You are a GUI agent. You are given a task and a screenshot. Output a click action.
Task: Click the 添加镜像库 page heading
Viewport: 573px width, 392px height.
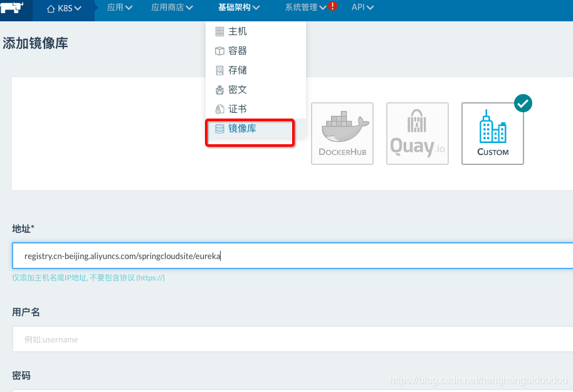pos(36,43)
